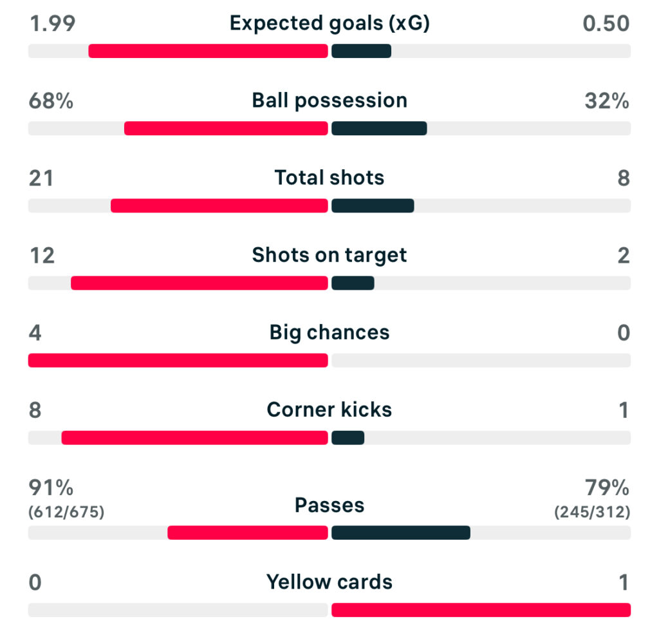The image size is (659, 644).
Task: Select the red Total shots bar
Action: 219,205
